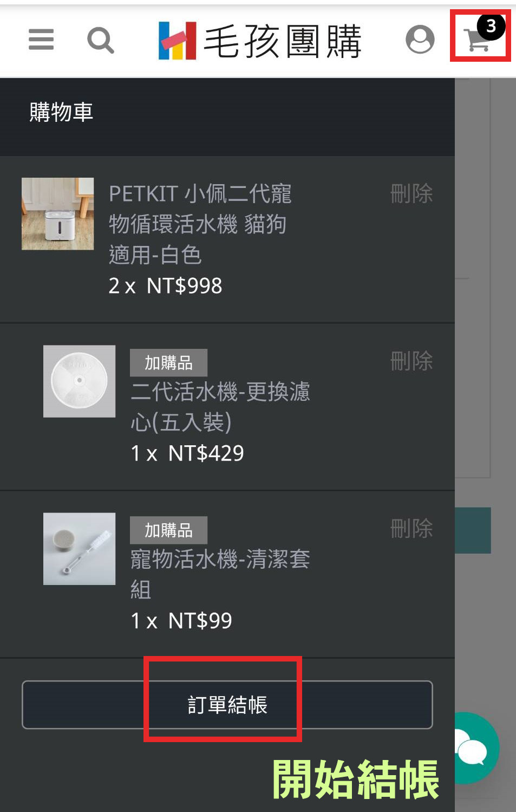The image size is (516, 812).
Task: Open 二代活水機-更換濾心 product title
Action: pos(220,406)
